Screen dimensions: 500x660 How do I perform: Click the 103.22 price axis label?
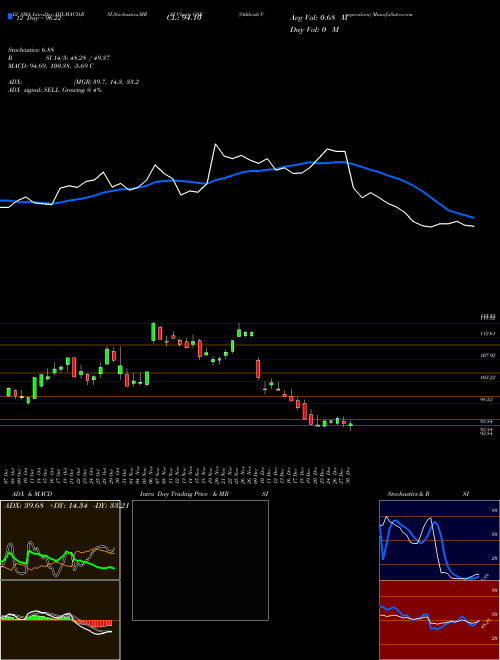pyautogui.click(x=487, y=378)
